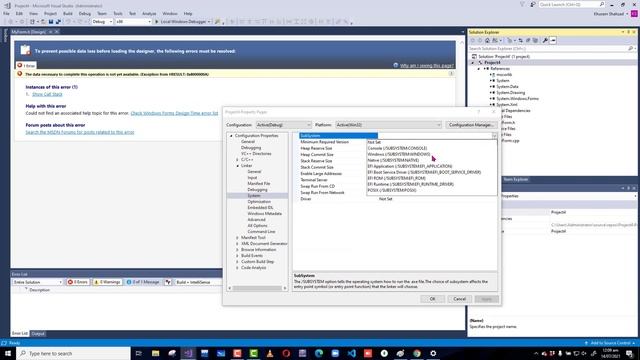Select Debugging under Configuration Properties

(x=251, y=148)
